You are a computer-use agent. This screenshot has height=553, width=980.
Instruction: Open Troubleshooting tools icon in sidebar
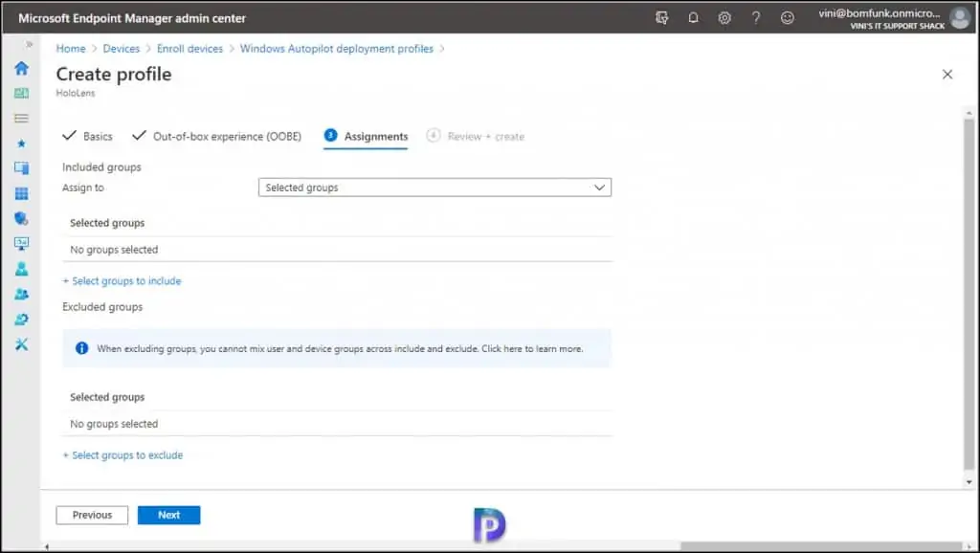pos(21,344)
